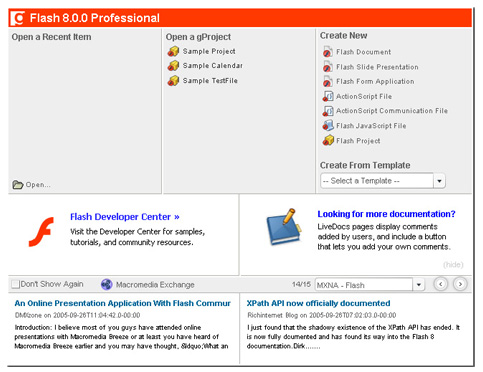
Task: Open An Online Presentation Application article
Action: (123, 303)
